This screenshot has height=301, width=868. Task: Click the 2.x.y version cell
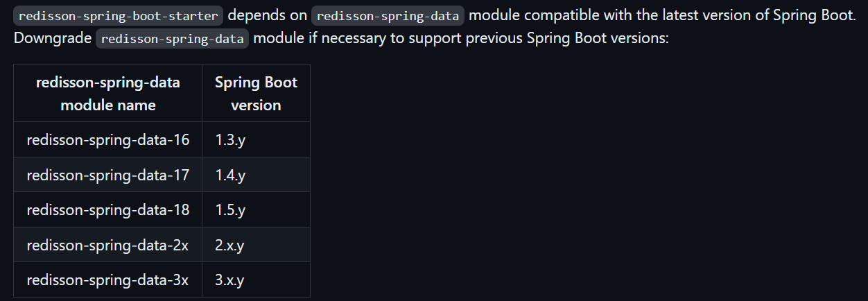point(229,245)
